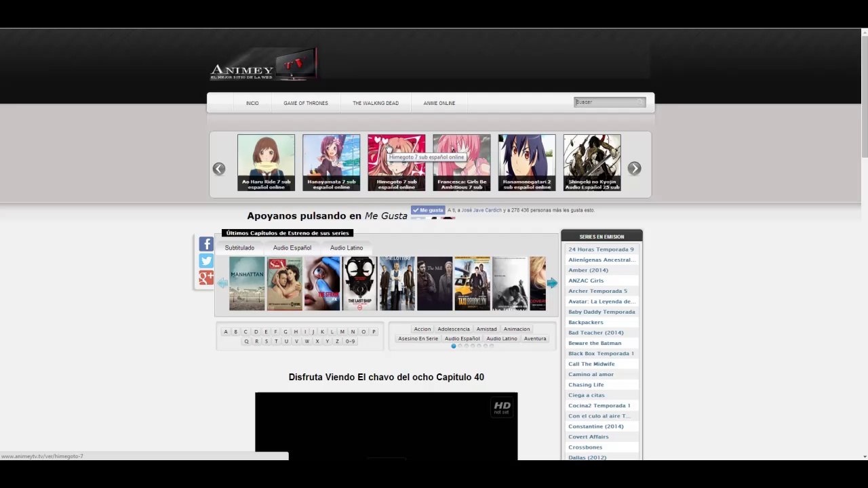Choose the Asesino En Serie genre tag

coord(418,339)
